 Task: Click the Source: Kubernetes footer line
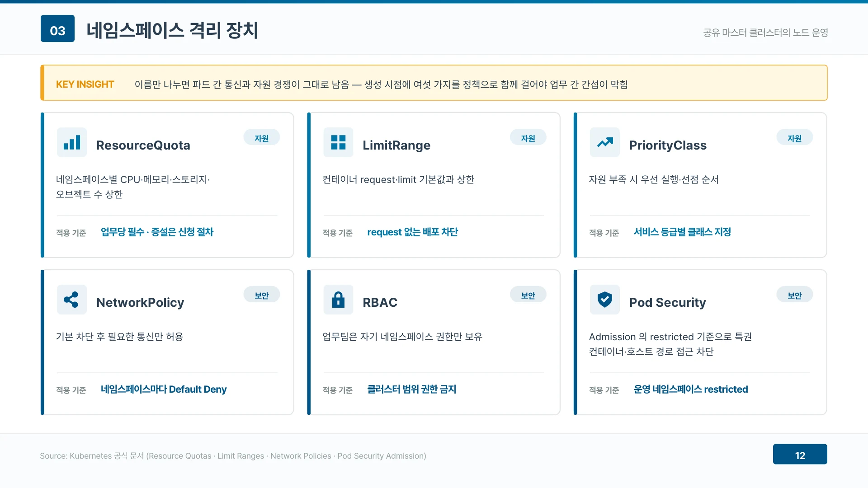233,456
